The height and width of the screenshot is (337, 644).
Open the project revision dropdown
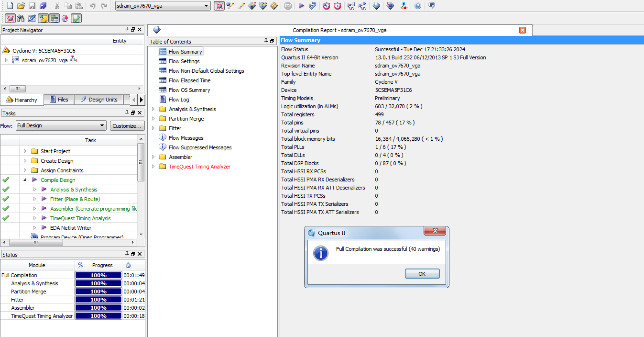pos(163,6)
